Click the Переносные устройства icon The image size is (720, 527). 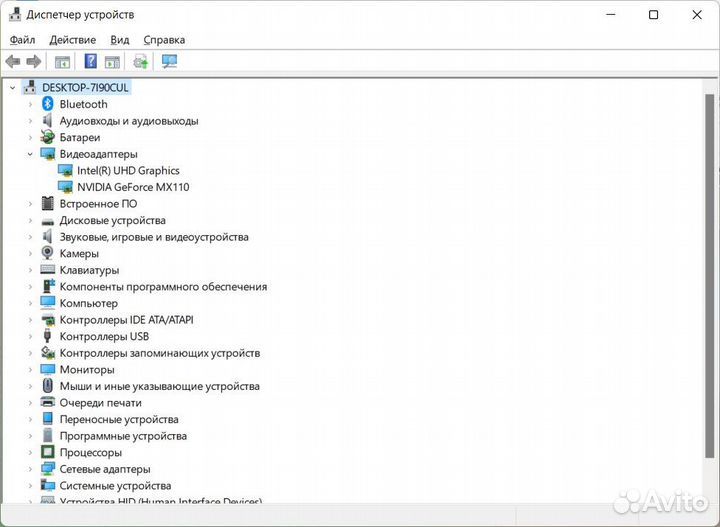47,419
